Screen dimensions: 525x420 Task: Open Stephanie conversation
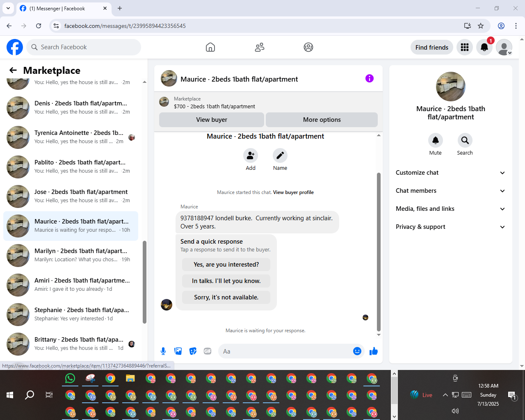click(x=71, y=314)
